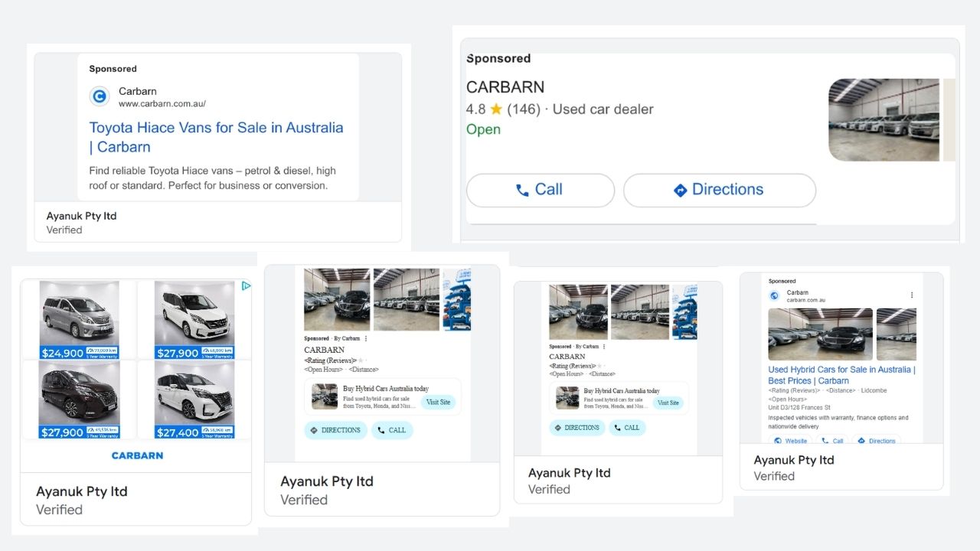Open the three-dot menu in the Used Hybrid Cars ad

911,295
